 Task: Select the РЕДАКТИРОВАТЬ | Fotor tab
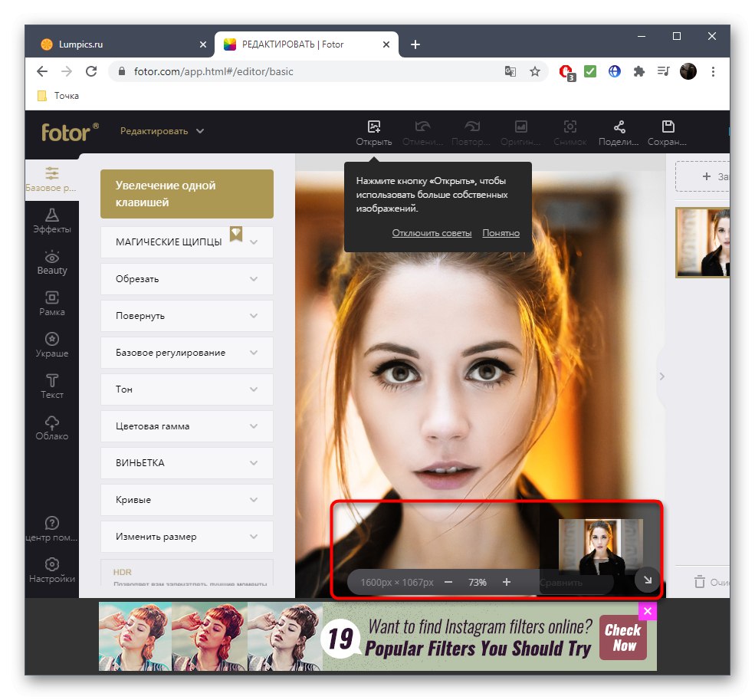tap(306, 44)
